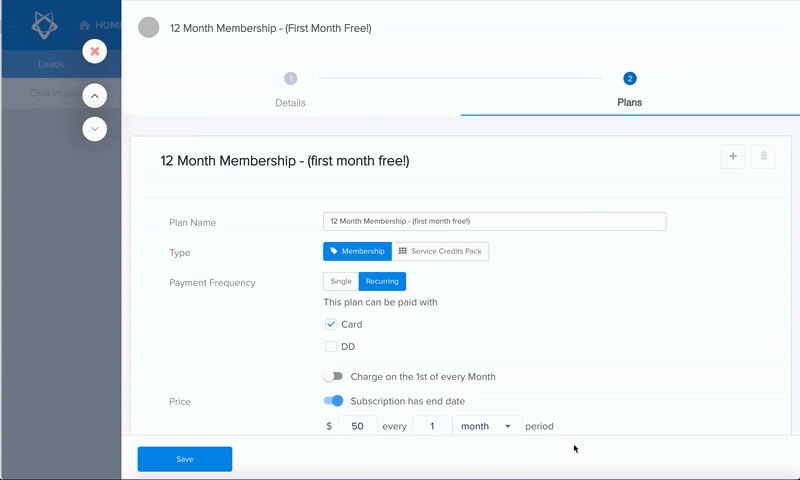Switch to the Details step tab
This screenshot has height=480, width=800.
(x=290, y=91)
